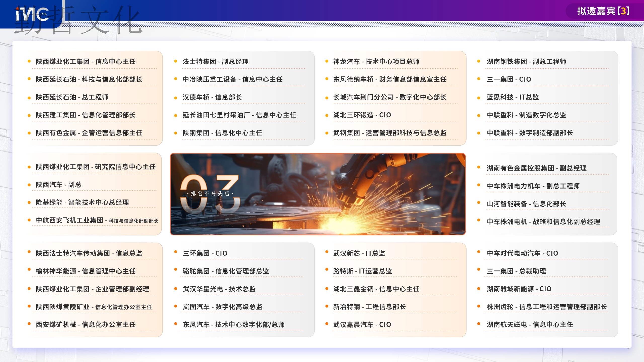Choose 岚图汽车 - 数字化高级总监
Image resolution: width=644 pixels, height=362 pixels.
click(223, 307)
